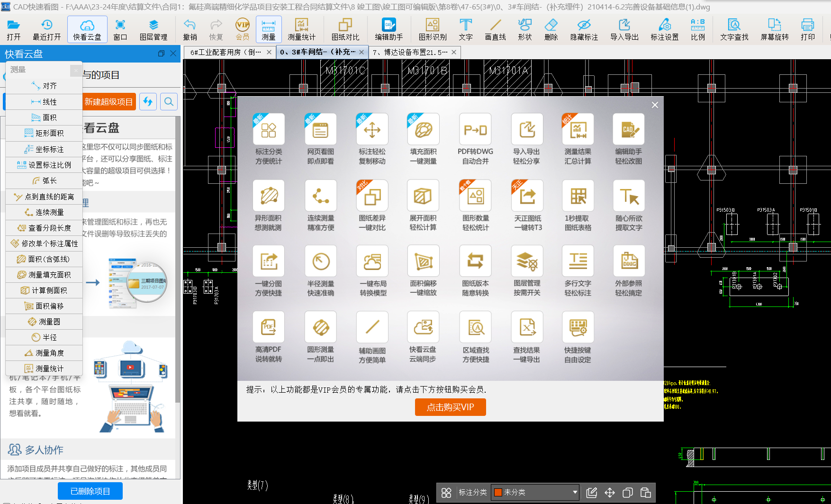The height and width of the screenshot is (504, 831).
Task: Select the 文字 text tool
Action: point(466,29)
